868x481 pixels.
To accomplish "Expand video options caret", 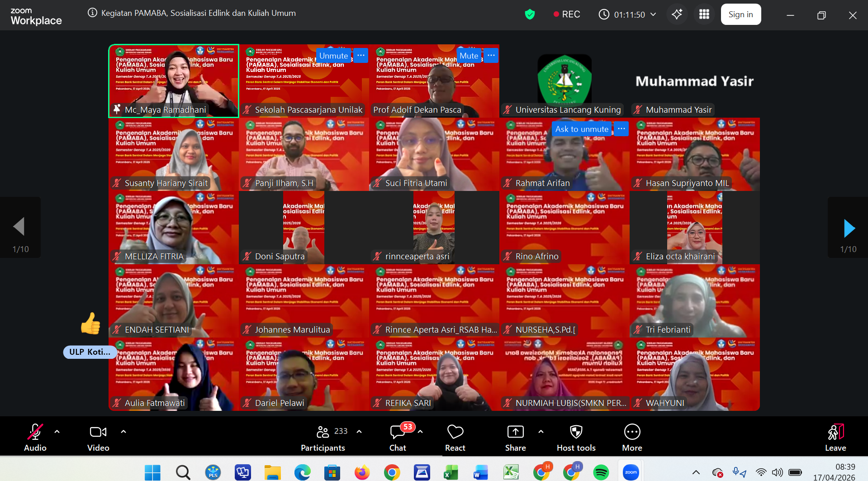I will (x=123, y=432).
